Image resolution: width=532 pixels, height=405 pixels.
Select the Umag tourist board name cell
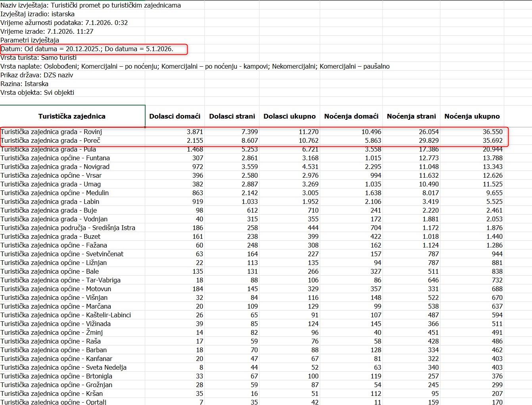[x=51, y=184]
